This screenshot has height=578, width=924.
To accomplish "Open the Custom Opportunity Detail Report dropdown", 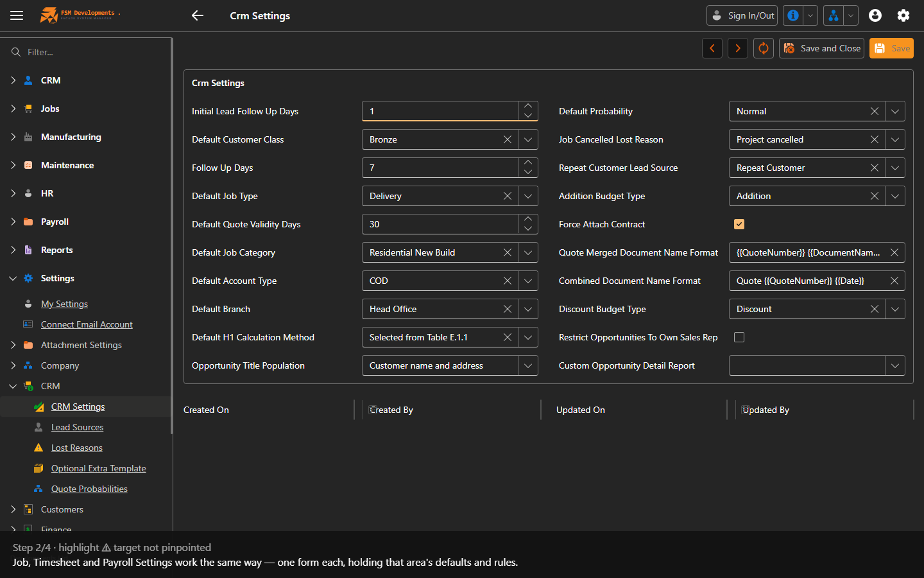I will coord(895,365).
